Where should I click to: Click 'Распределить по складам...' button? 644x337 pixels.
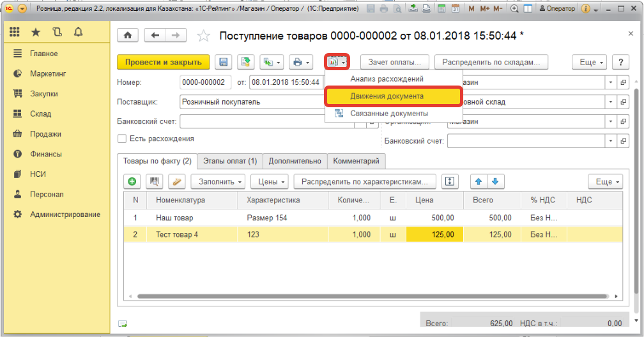coord(491,62)
